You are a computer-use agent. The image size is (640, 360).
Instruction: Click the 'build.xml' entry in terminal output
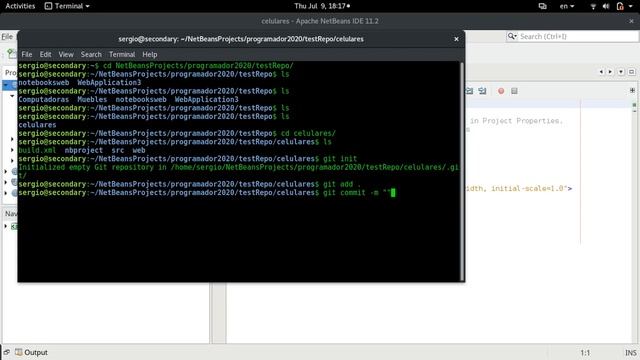(x=37, y=150)
